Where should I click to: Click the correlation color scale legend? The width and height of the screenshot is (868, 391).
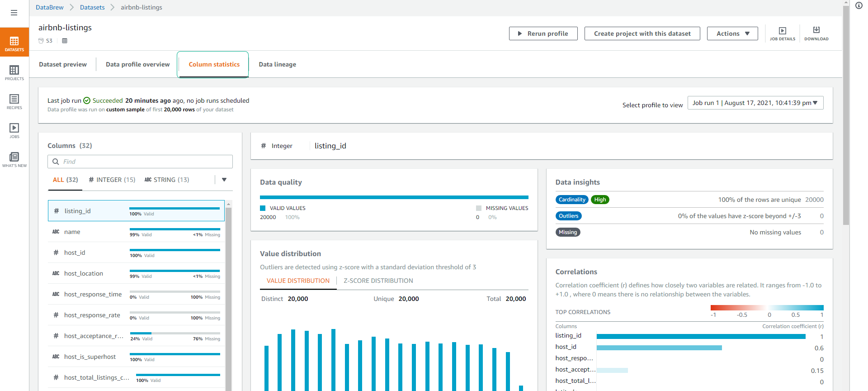tap(767, 308)
